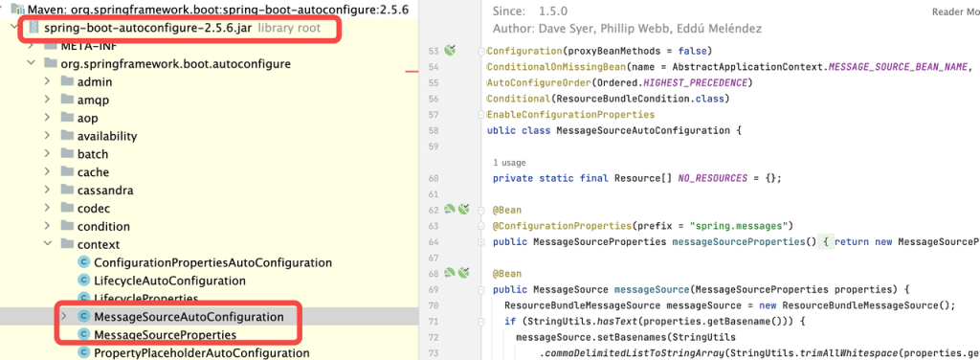This screenshot has width=980, height=360.
Task: Click line number 58 in gutter
Action: (434, 130)
